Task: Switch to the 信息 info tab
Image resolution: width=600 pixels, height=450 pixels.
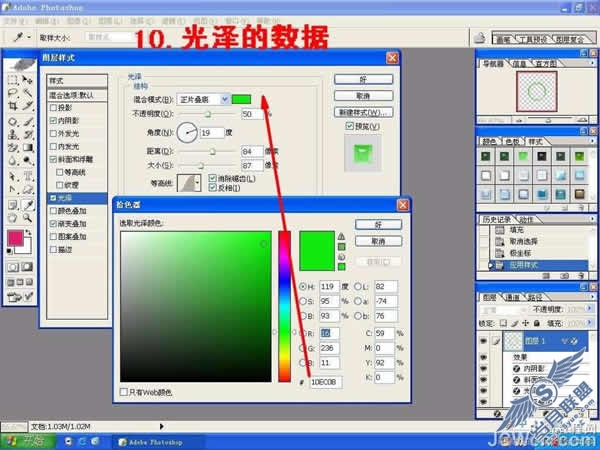Action: coord(519,64)
